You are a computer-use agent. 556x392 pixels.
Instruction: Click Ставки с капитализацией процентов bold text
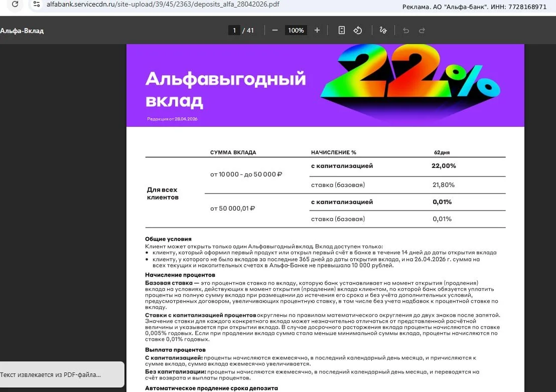[201, 315]
